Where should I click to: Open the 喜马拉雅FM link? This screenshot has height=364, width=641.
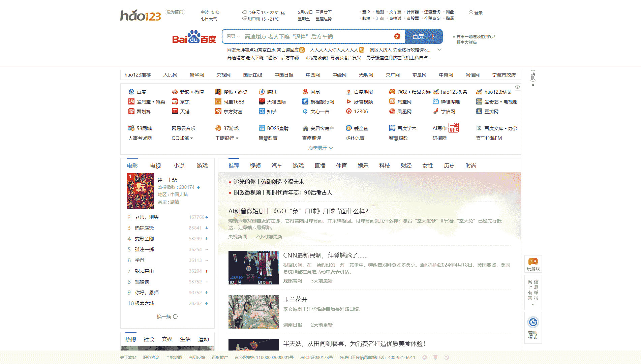click(489, 138)
